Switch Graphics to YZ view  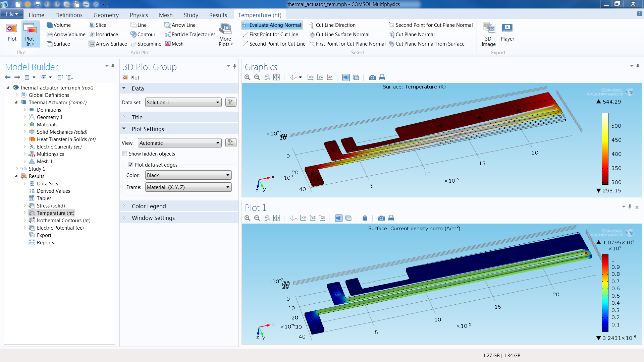click(320, 77)
